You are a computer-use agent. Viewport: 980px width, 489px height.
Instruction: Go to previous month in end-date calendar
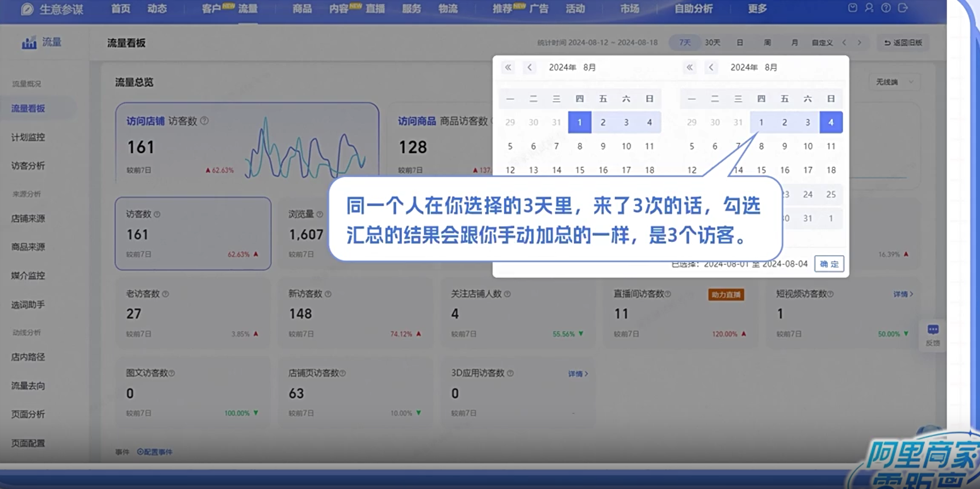pyautogui.click(x=711, y=68)
